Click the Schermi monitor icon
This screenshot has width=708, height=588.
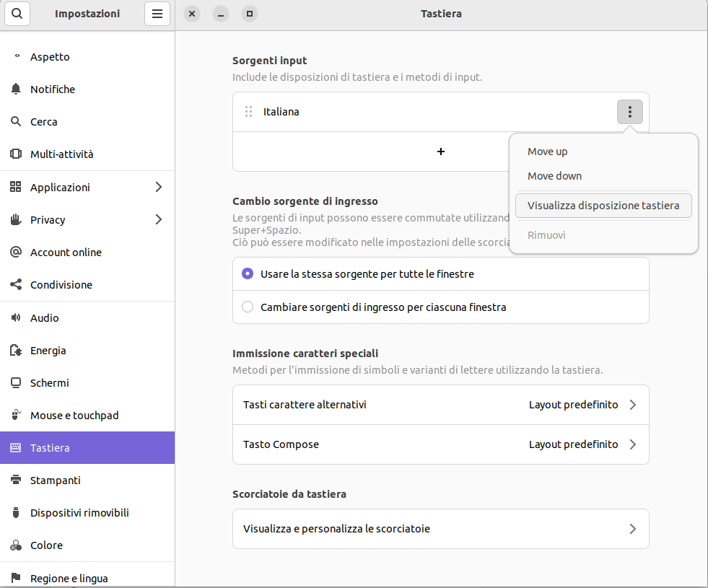click(x=16, y=382)
